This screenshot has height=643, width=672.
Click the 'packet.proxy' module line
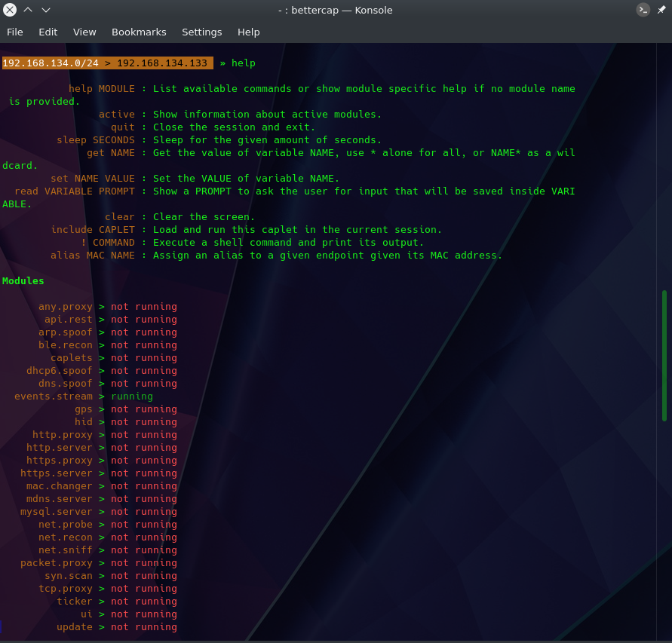pos(99,564)
